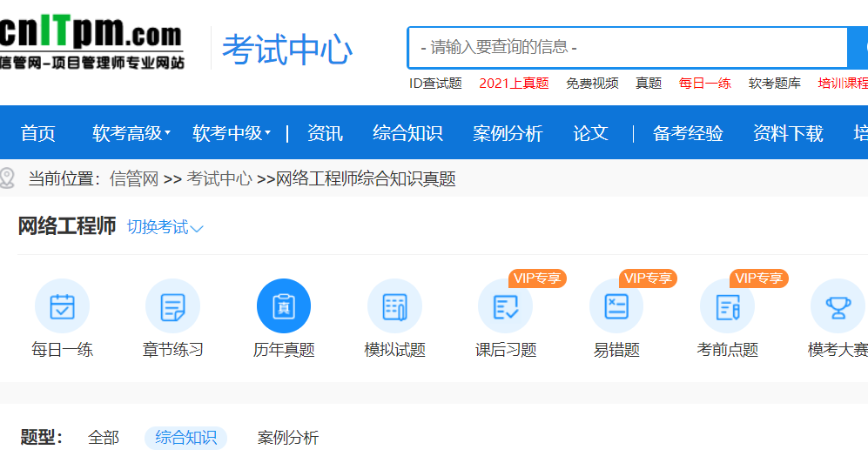Expand the 软考中级 dropdown menu
This screenshot has width=868, height=463.
click(x=232, y=133)
